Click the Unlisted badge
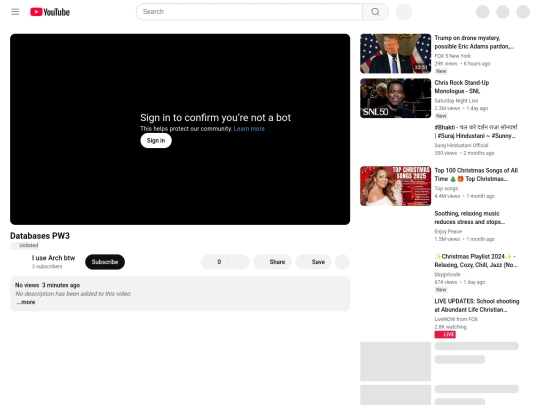Viewport: 540px width, 405px height. tap(25, 246)
